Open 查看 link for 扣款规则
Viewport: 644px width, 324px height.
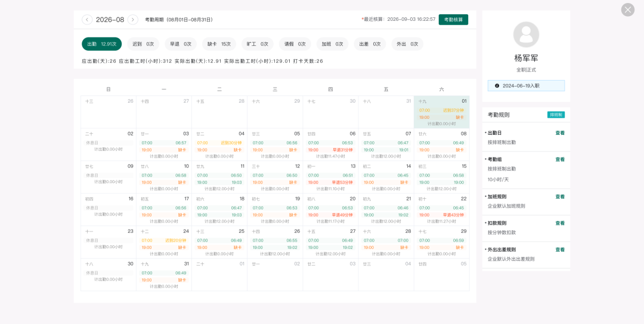(x=560, y=223)
